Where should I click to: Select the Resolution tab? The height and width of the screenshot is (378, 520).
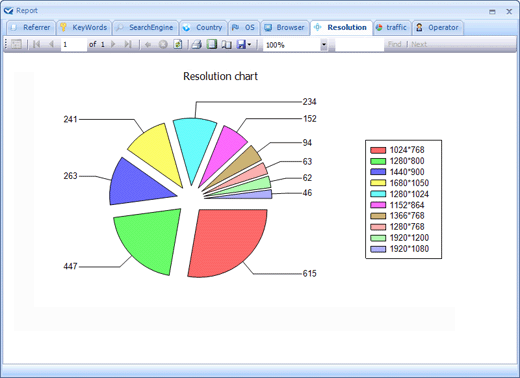[x=341, y=28]
